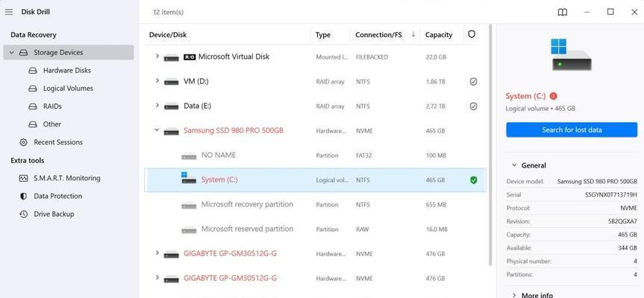
Task: Expand the second GIGABYTE GP-GM30512G-G disk
Action: (x=157, y=277)
